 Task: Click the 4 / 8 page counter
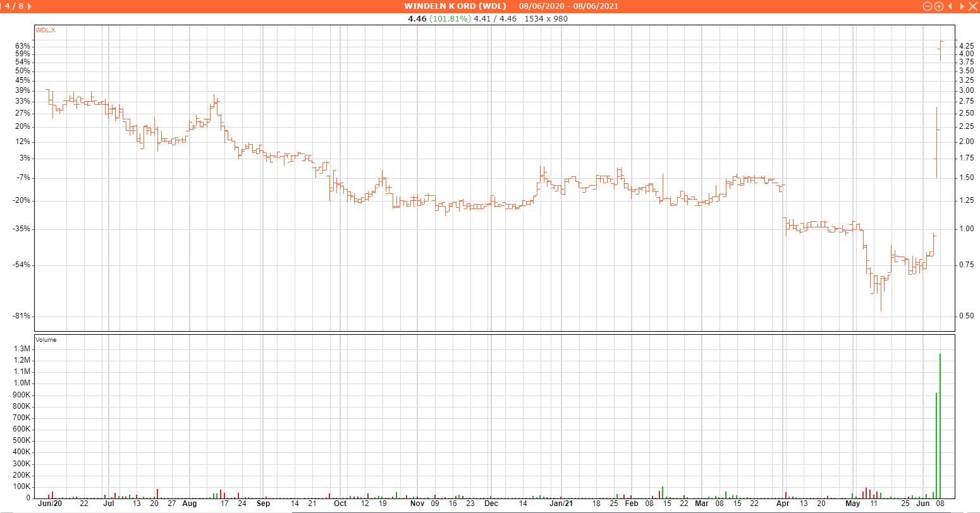(x=15, y=6)
